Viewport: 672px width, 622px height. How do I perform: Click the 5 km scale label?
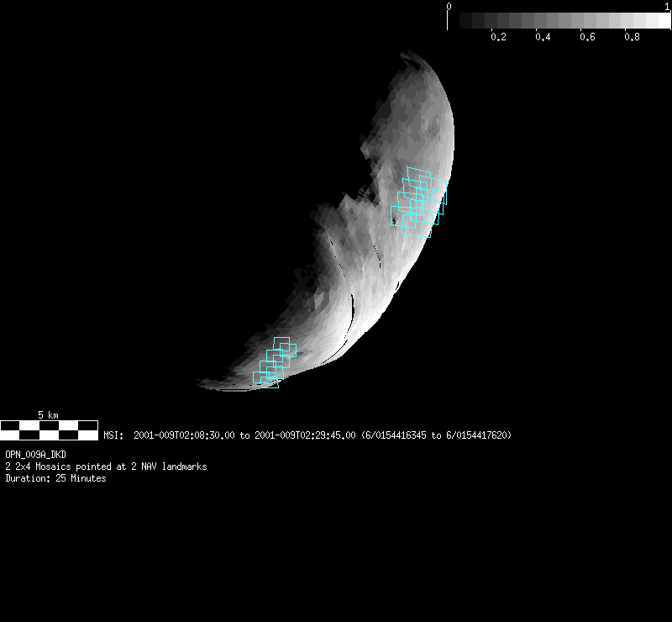[49, 415]
